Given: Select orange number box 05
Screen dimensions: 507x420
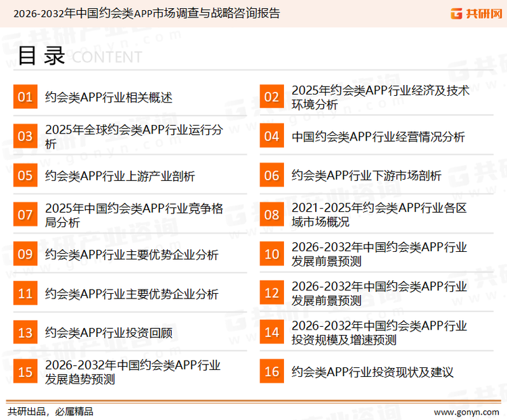Looking at the screenshot, I should pyautogui.click(x=25, y=175).
